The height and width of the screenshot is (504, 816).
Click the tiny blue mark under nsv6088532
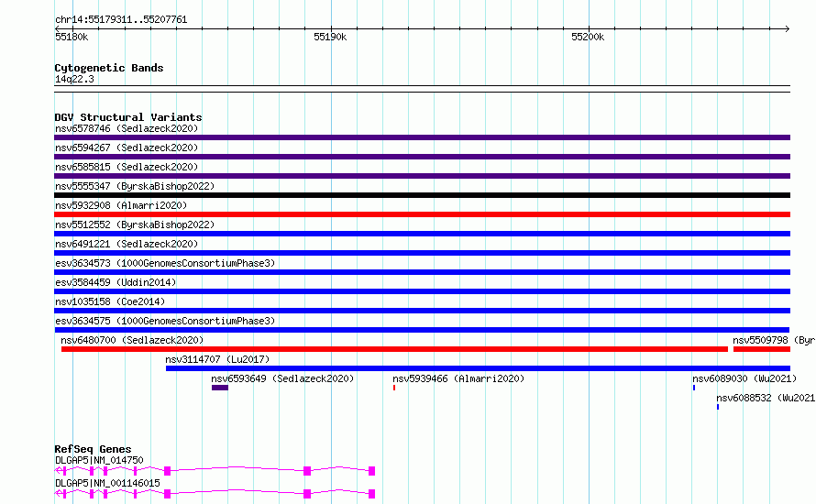pyautogui.click(x=718, y=407)
